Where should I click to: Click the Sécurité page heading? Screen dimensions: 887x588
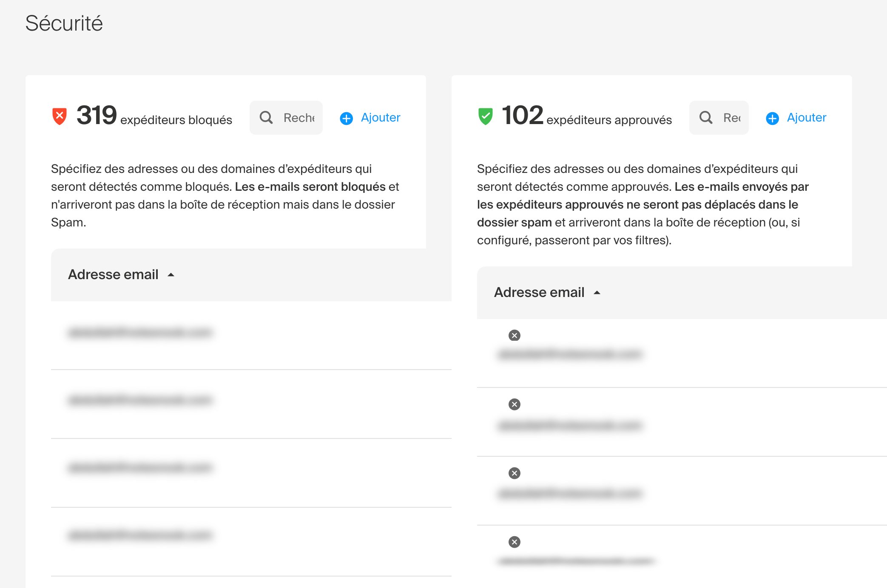pos(64,23)
